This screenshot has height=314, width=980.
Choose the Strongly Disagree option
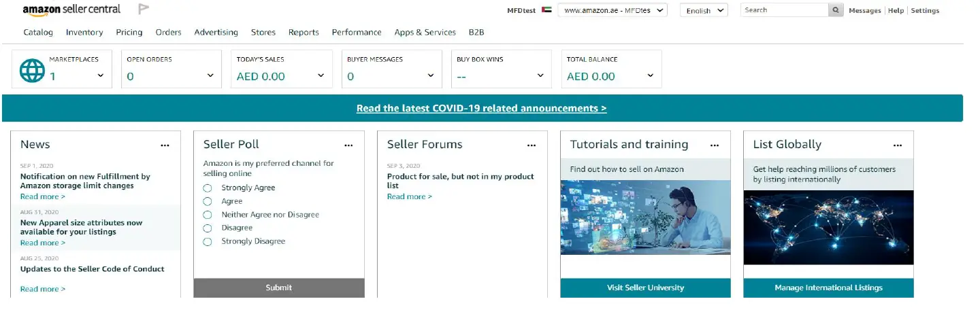pos(208,242)
